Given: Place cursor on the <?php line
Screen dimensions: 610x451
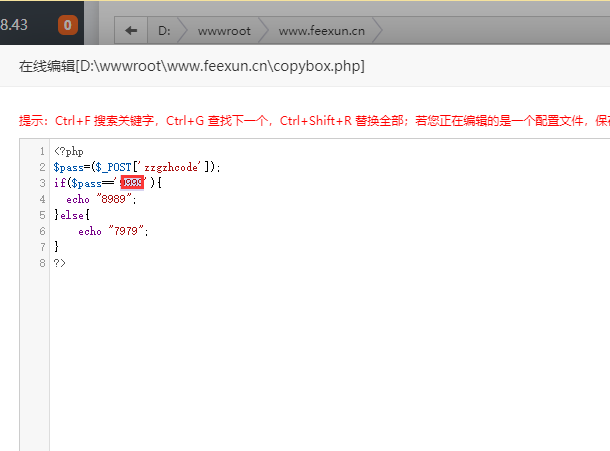Looking at the screenshot, I should pos(68,151).
